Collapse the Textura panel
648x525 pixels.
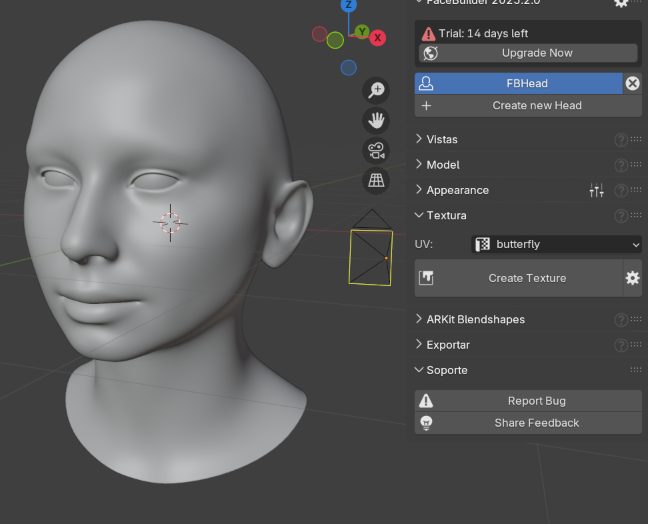446,215
